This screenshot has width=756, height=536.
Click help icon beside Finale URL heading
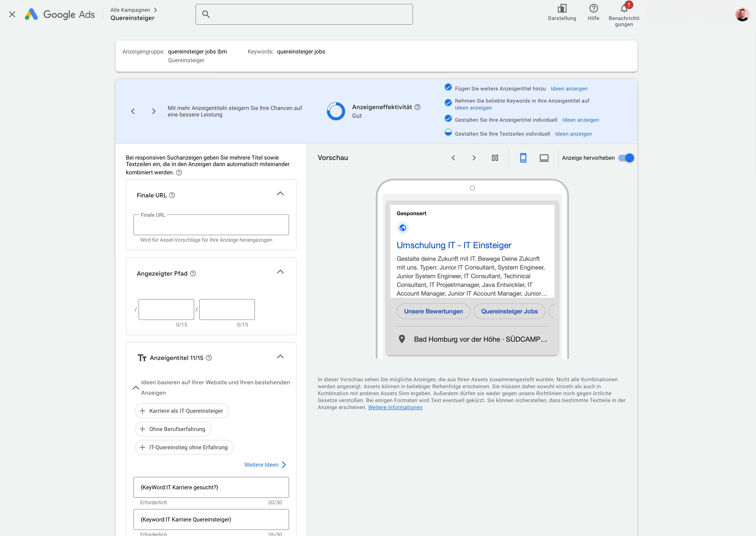[172, 195]
